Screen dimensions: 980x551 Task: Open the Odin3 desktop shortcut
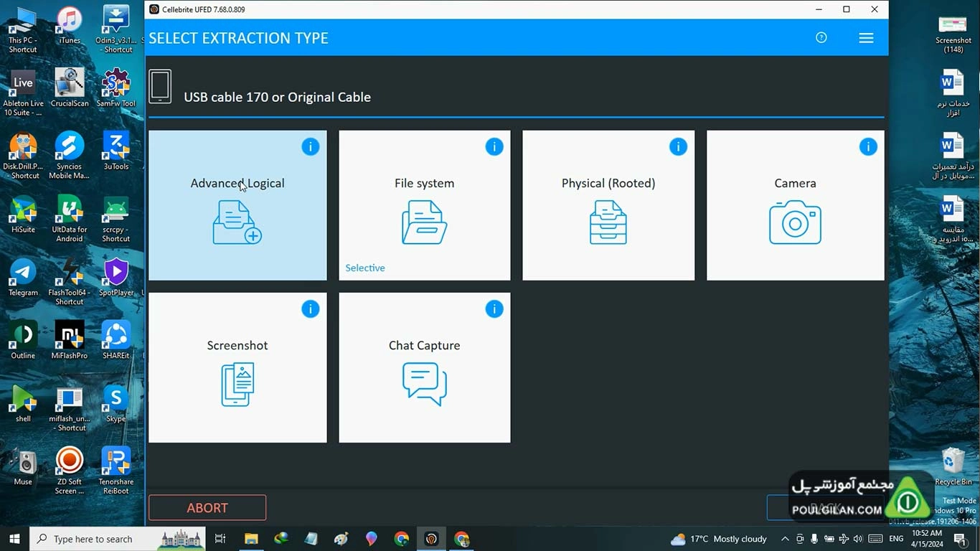point(116,29)
